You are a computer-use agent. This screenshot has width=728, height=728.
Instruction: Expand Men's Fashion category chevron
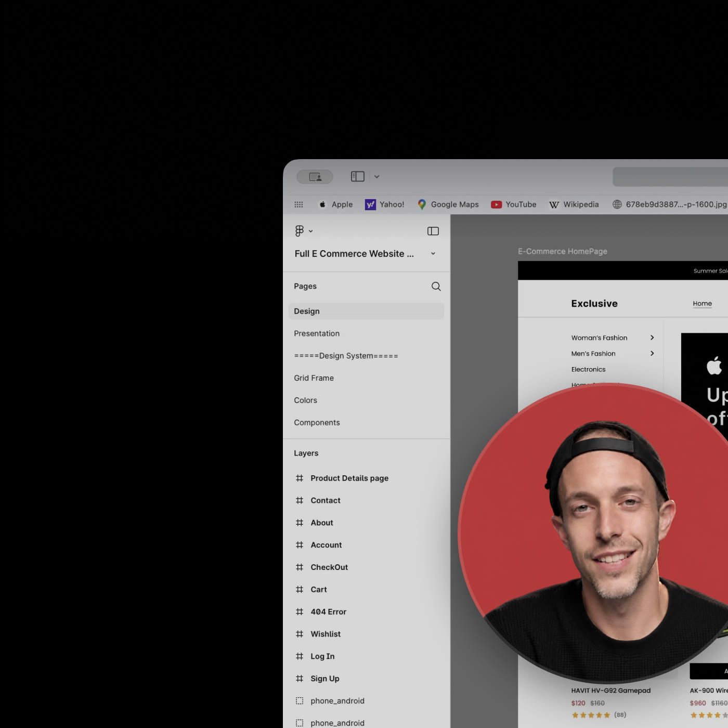[652, 353]
